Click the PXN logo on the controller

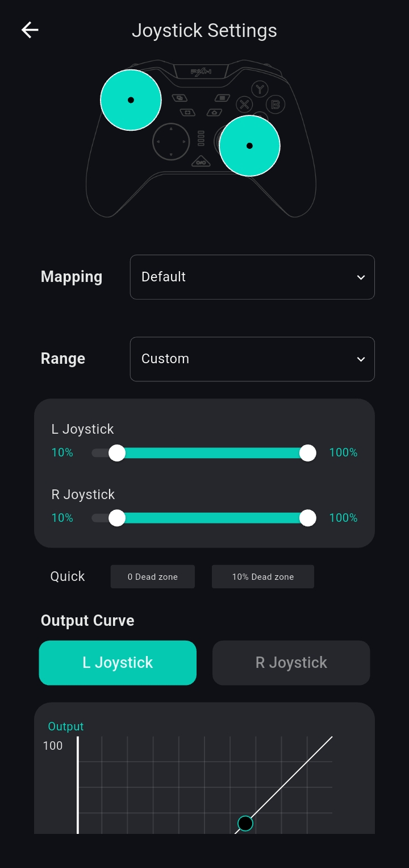point(201,72)
